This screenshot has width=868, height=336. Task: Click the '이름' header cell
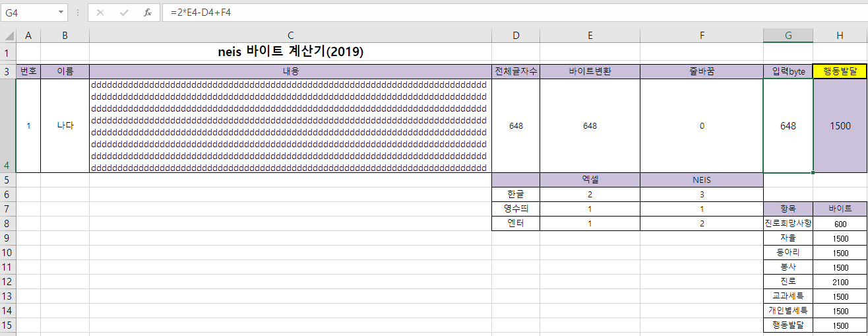65,71
